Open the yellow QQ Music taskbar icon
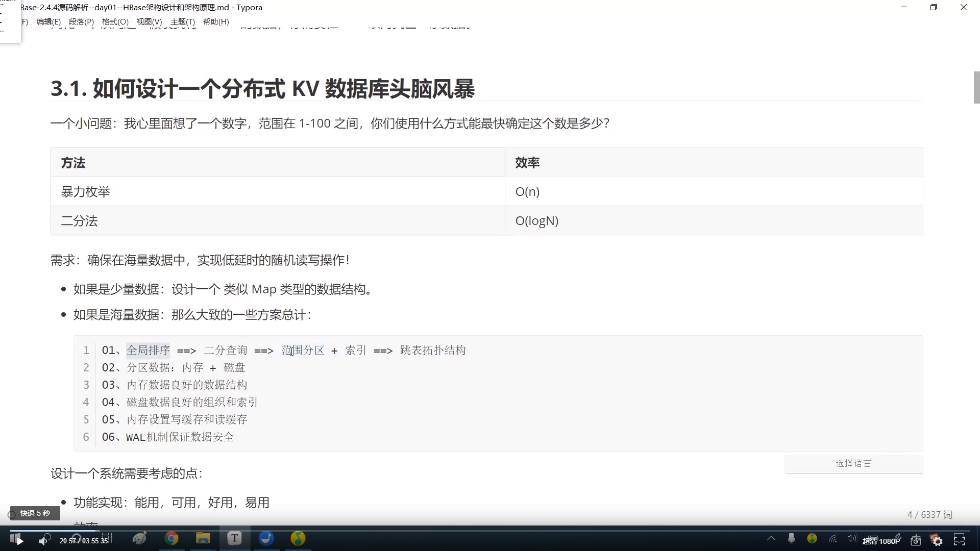980x551 pixels. pyautogui.click(x=298, y=538)
